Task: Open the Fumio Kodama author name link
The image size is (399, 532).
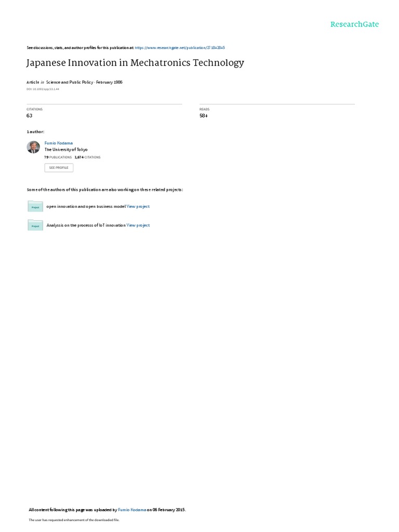Action: point(59,143)
